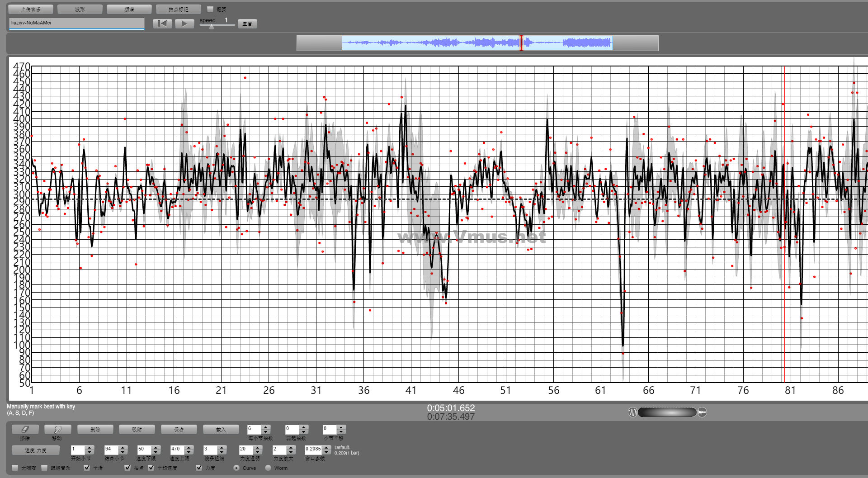The width and height of the screenshot is (868, 478).
Task: Click the dense waveform zoom-in icon
Action: (x=702, y=412)
